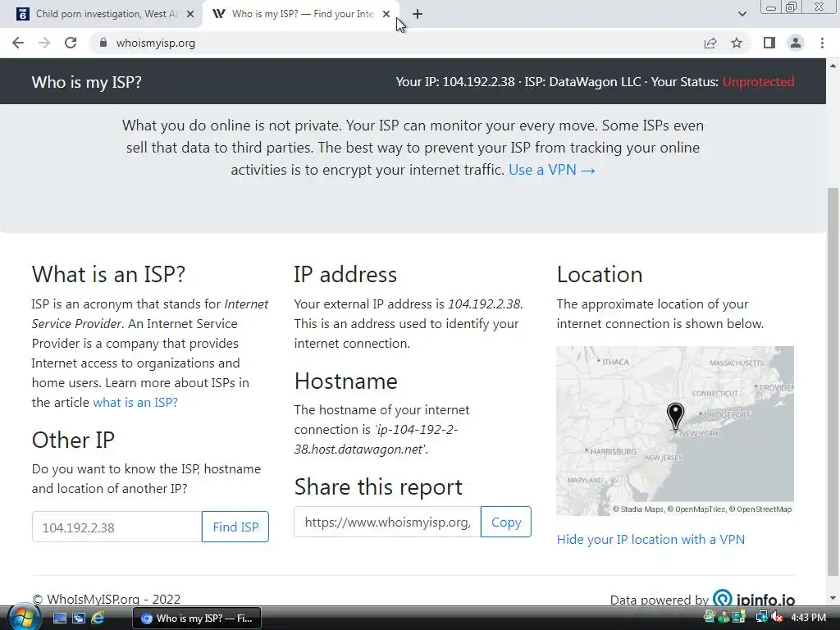Click the network tray icon
Viewport: 840px width, 630px height.
(x=761, y=618)
